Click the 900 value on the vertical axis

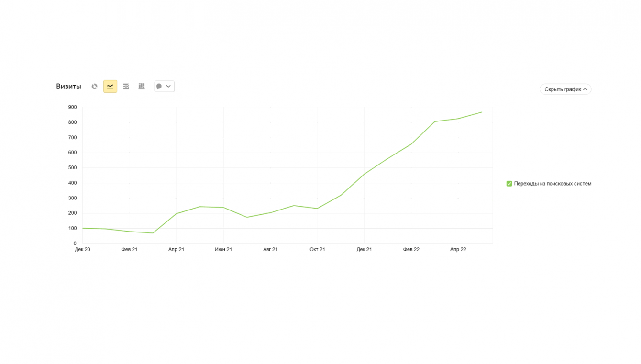tap(72, 107)
